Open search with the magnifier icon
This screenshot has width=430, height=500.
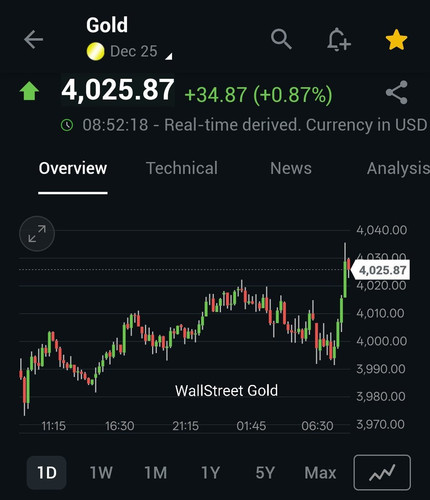[281, 39]
